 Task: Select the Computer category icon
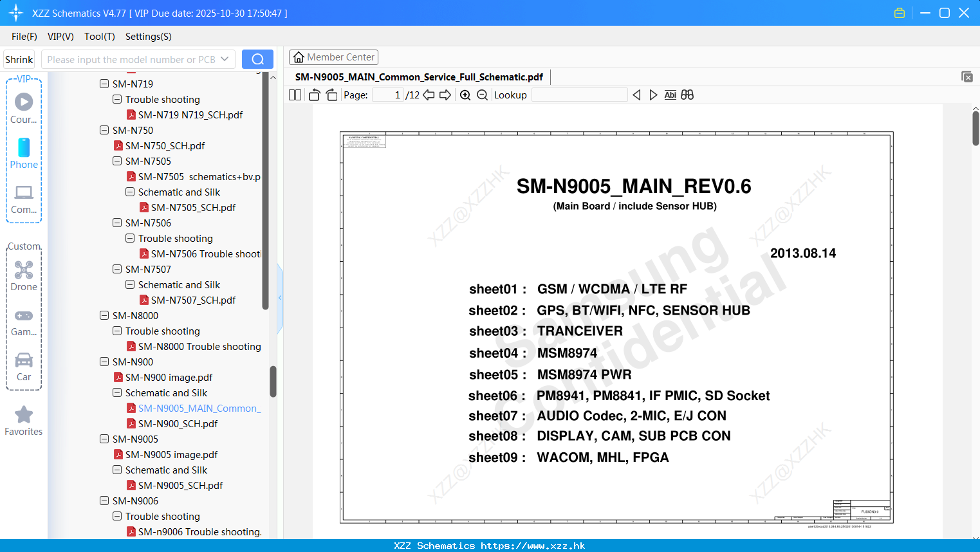click(x=24, y=198)
